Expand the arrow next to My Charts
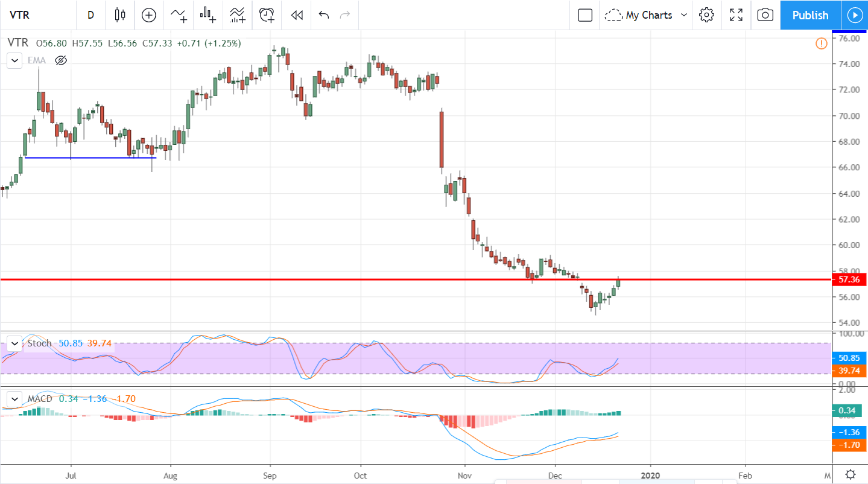868x484 pixels. tap(684, 15)
